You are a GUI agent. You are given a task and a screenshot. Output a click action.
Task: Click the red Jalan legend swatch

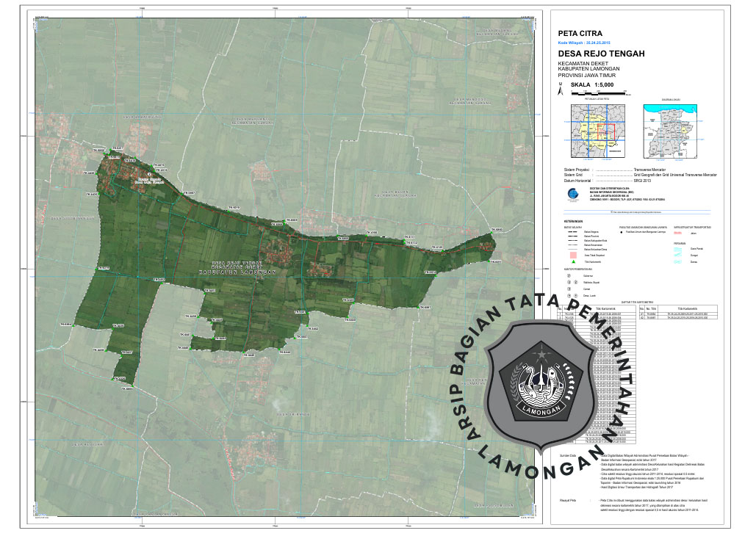tap(677, 232)
